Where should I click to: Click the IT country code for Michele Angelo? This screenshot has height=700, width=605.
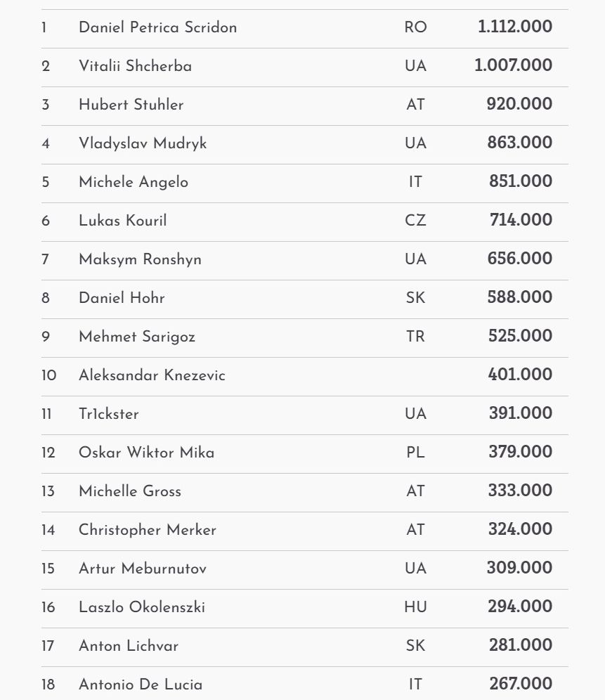tap(415, 182)
